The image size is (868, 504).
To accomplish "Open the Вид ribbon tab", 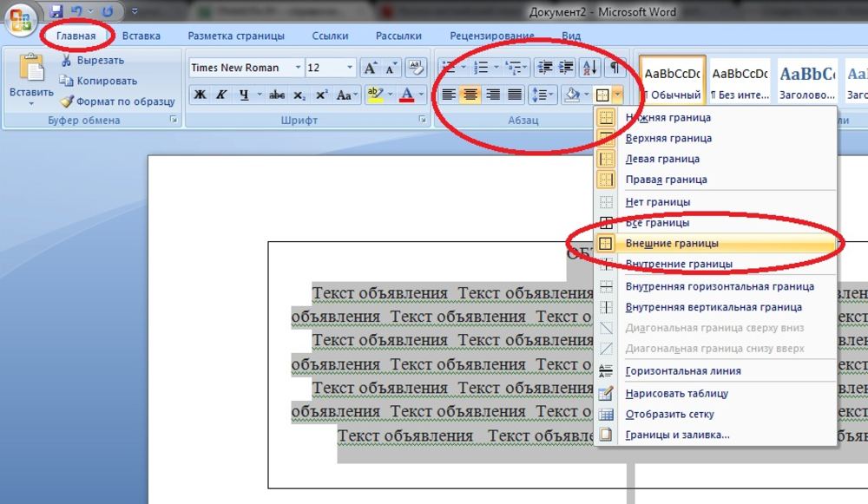I will [571, 36].
